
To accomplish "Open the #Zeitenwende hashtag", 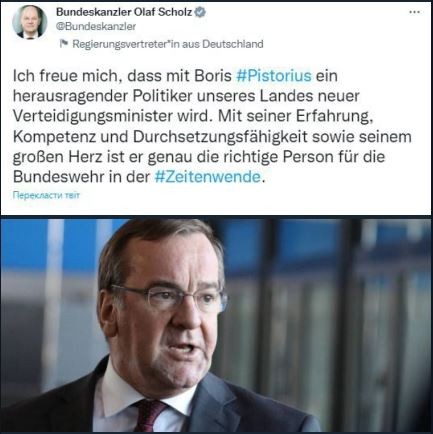I will pyautogui.click(x=207, y=177).
